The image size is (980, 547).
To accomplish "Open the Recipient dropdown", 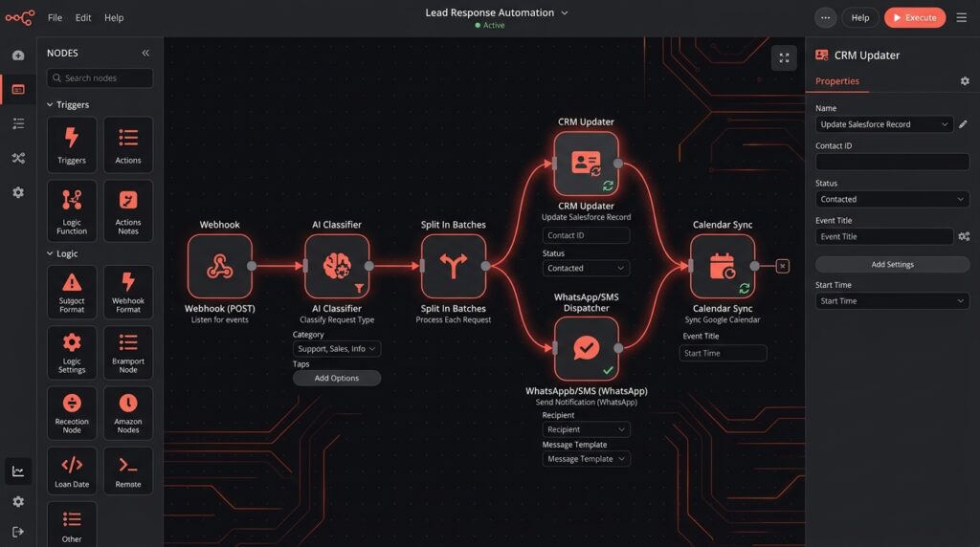I will pyautogui.click(x=587, y=429).
